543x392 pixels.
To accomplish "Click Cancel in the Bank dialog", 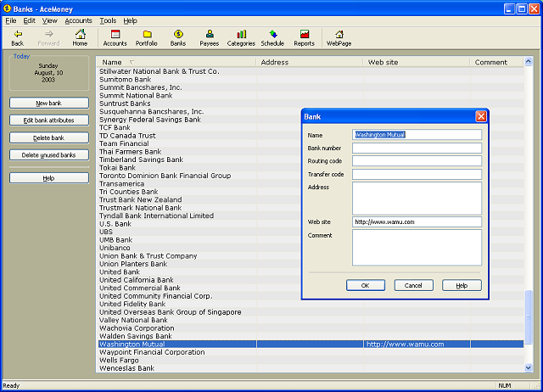I will click(413, 285).
